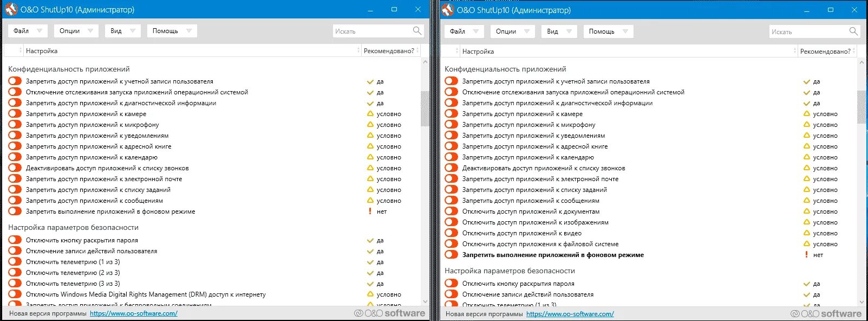Click the O&O ShutUp10 app icon in right title bar
Image resolution: width=868 pixels, height=321 pixels.
click(x=447, y=10)
